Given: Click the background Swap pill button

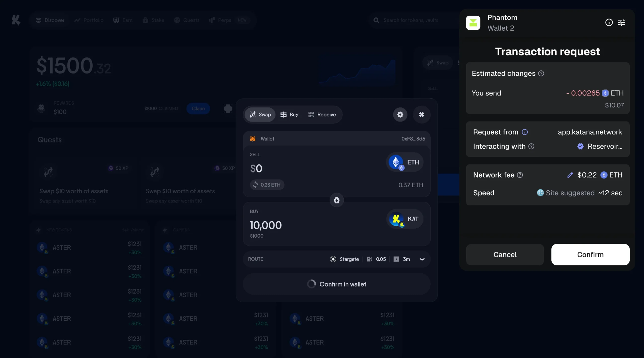Looking at the screenshot, I should point(438,63).
